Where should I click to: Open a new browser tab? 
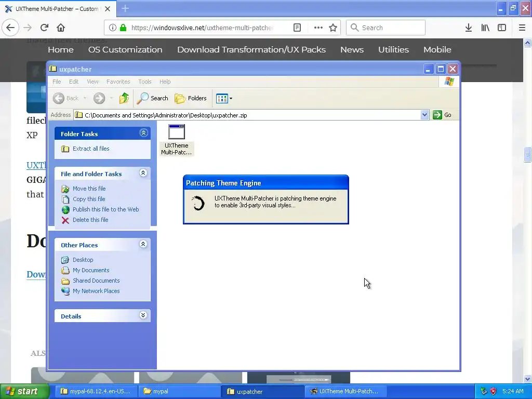pos(125,8)
